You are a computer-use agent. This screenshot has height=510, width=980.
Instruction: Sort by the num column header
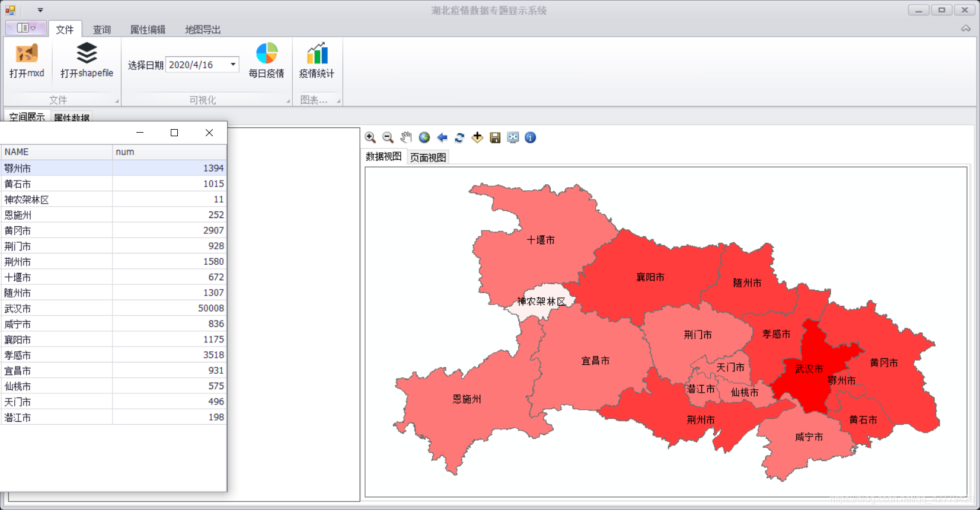[x=170, y=152]
